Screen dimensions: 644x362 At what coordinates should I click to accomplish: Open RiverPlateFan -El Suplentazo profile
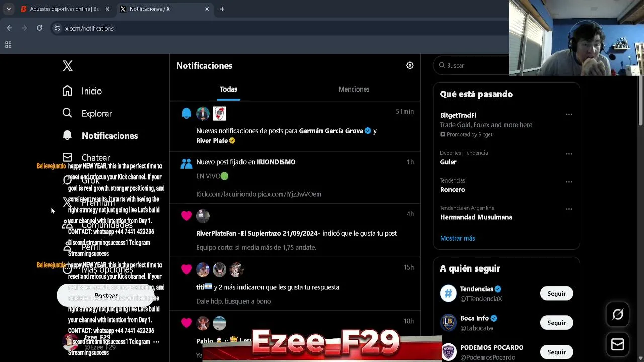[x=258, y=233]
